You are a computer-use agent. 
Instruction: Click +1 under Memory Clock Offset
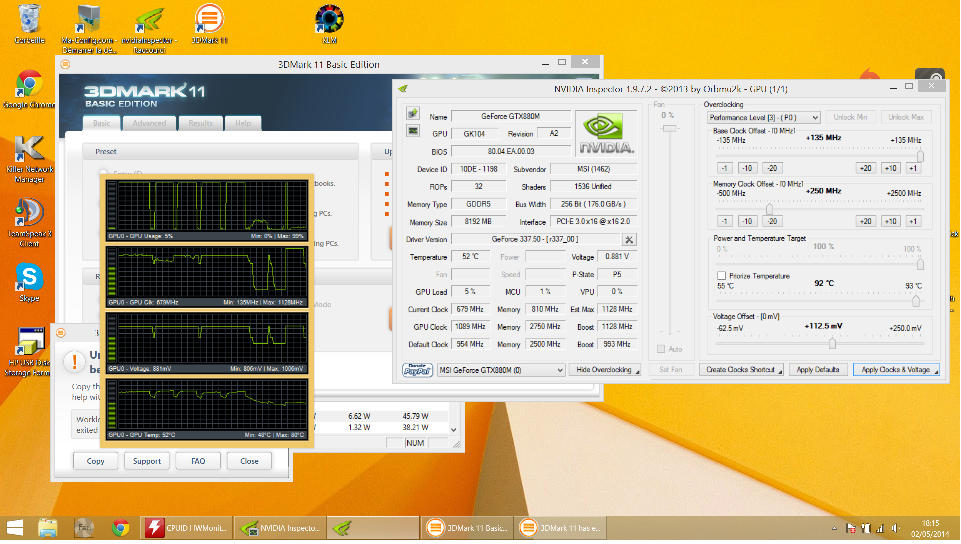tap(913, 222)
